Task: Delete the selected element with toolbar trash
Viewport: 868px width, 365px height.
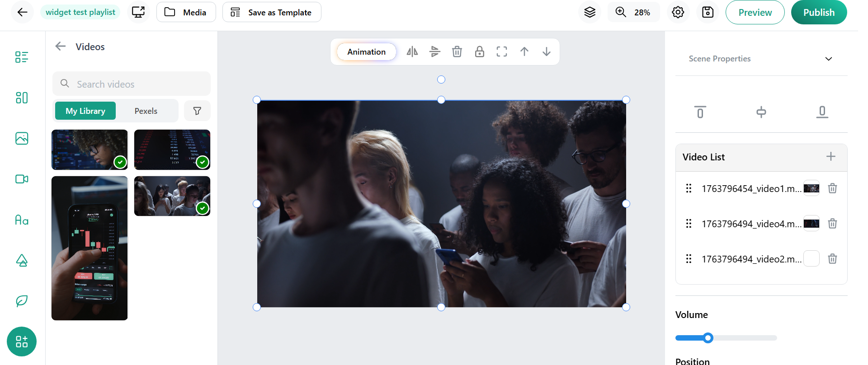Action: point(457,51)
